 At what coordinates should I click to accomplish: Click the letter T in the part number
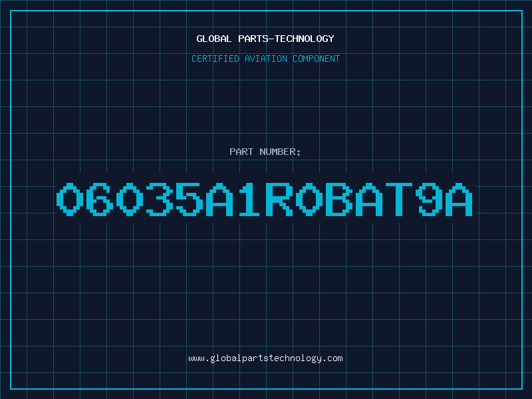coord(398,199)
